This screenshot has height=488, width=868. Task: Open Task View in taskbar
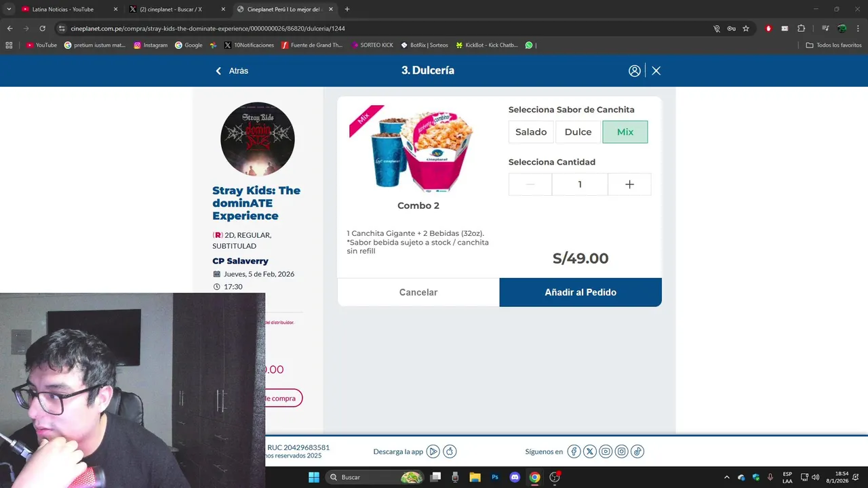pyautogui.click(x=435, y=477)
